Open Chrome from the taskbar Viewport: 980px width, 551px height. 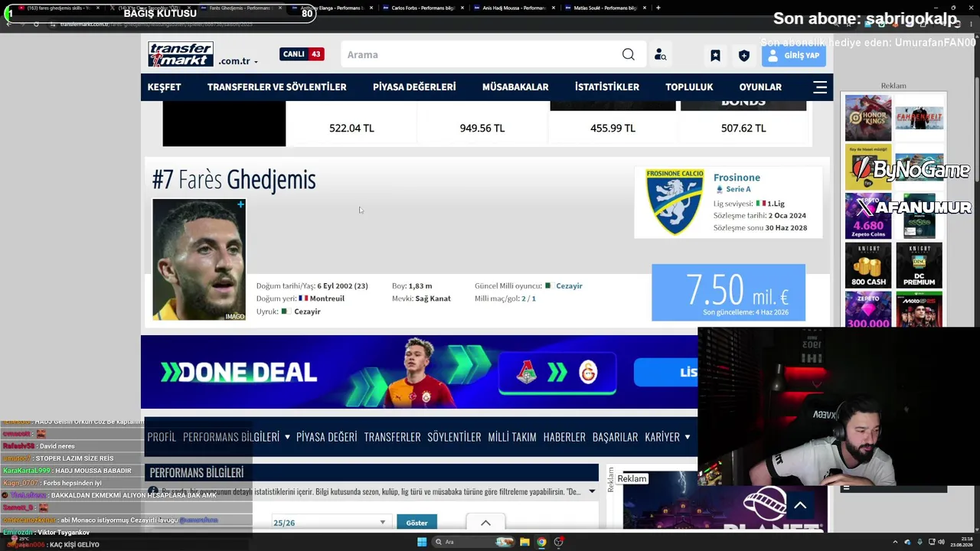point(541,542)
